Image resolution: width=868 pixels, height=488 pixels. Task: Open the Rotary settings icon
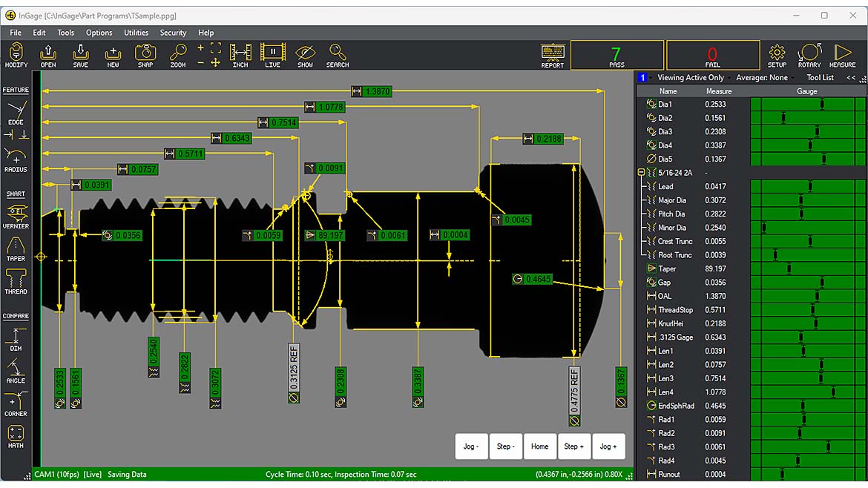[x=809, y=56]
